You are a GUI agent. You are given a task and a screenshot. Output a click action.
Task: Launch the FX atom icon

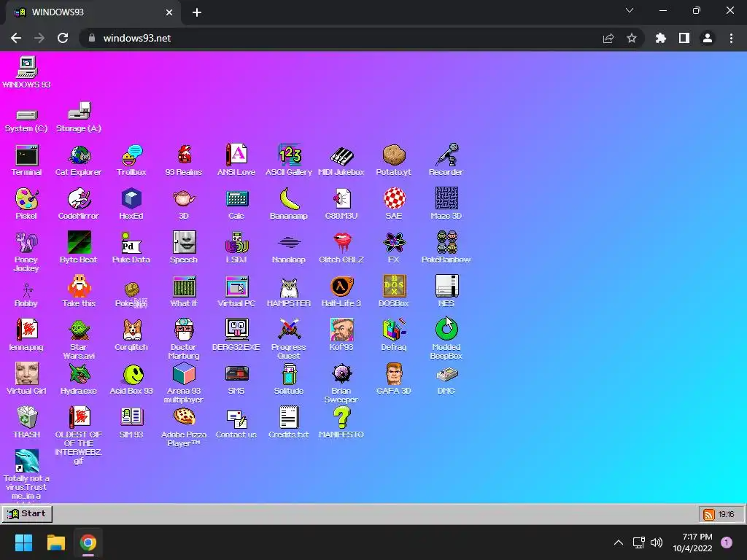click(393, 244)
